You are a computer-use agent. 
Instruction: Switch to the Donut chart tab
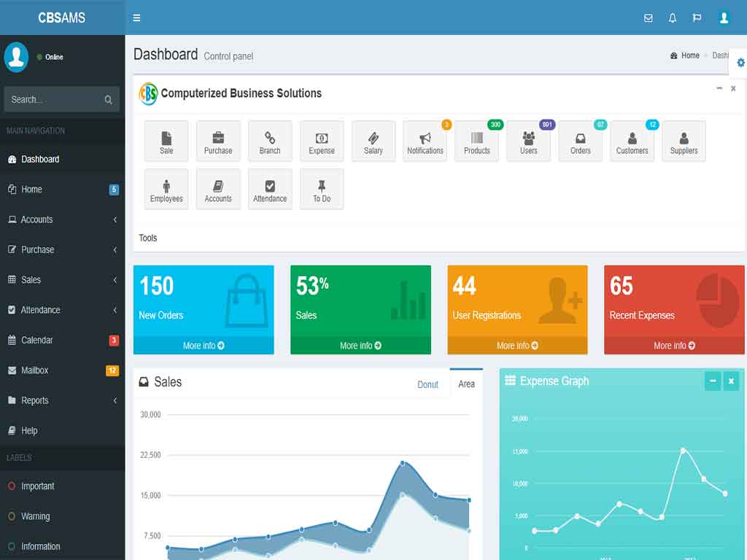(x=428, y=384)
